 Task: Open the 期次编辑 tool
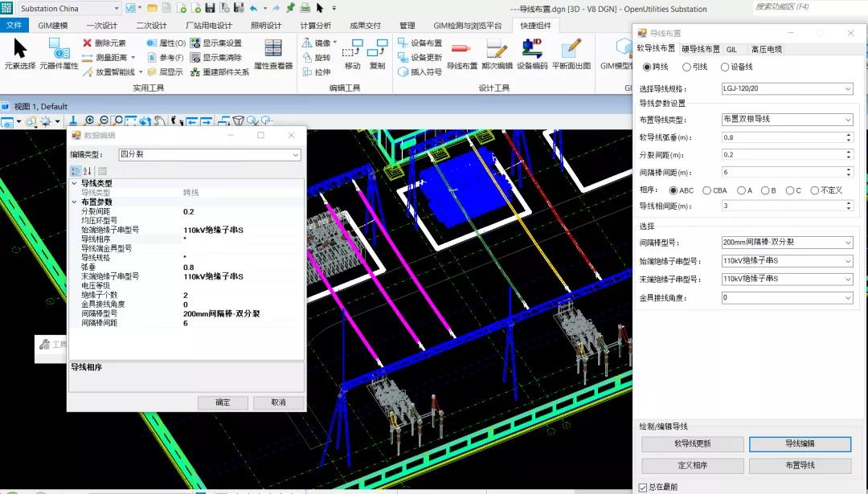[x=497, y=54]
